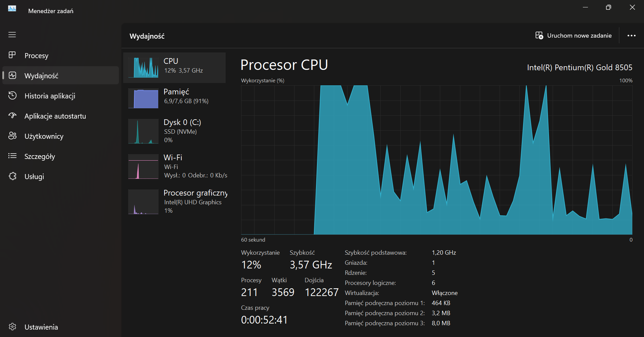Image resolution: width=644 pixels, height=337 pixels.
Task: Select Dysk 0 (C:) performance entry
Action: click(x=175, y=131)
